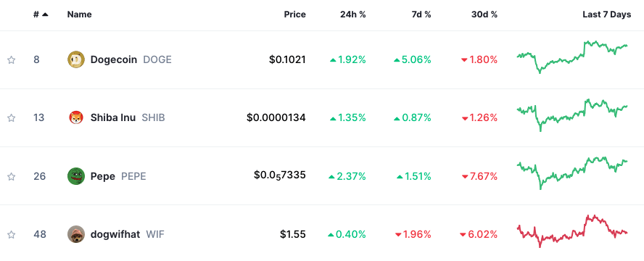
Task: Sort table by 24h % header
Action: (x=352, y=14)
